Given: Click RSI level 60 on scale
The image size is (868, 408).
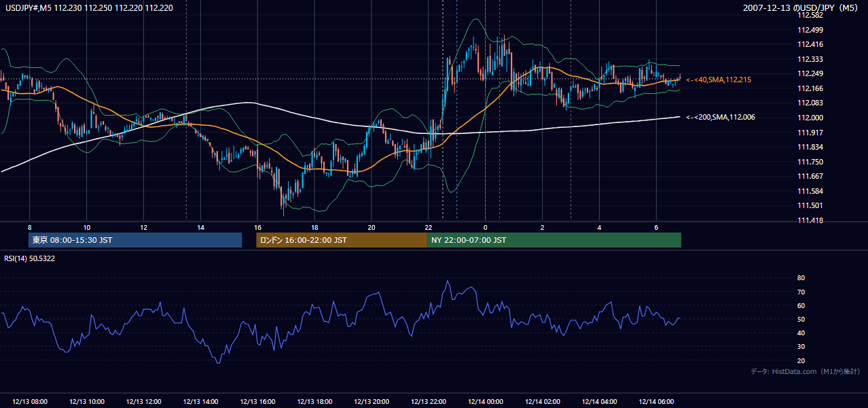Looking at the screenshot, I should tap(801, 305).
